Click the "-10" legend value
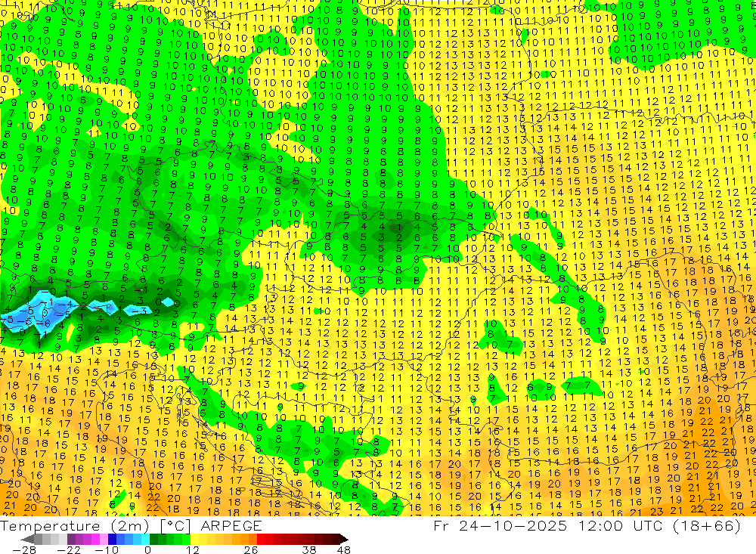The image size is (756, 554). [106, 549]
